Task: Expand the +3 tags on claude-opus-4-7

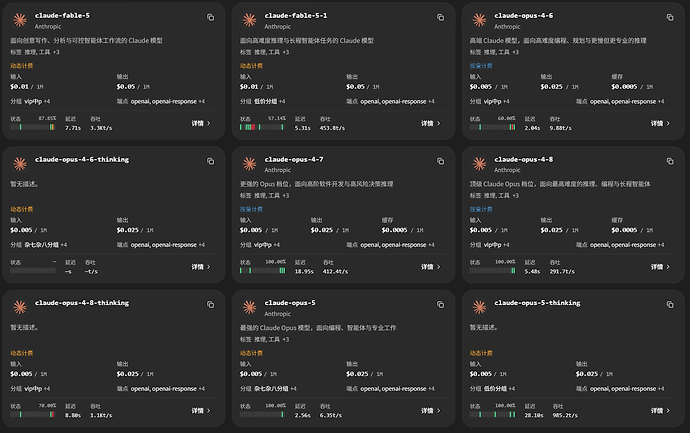Action: coord(286,196)
